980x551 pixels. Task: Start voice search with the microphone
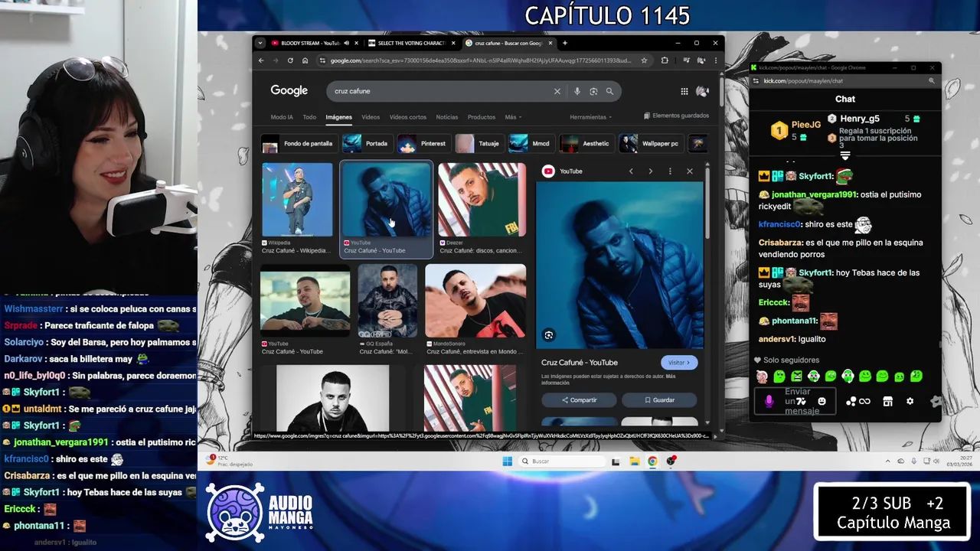pyautogui.click(x=577, y=91)
